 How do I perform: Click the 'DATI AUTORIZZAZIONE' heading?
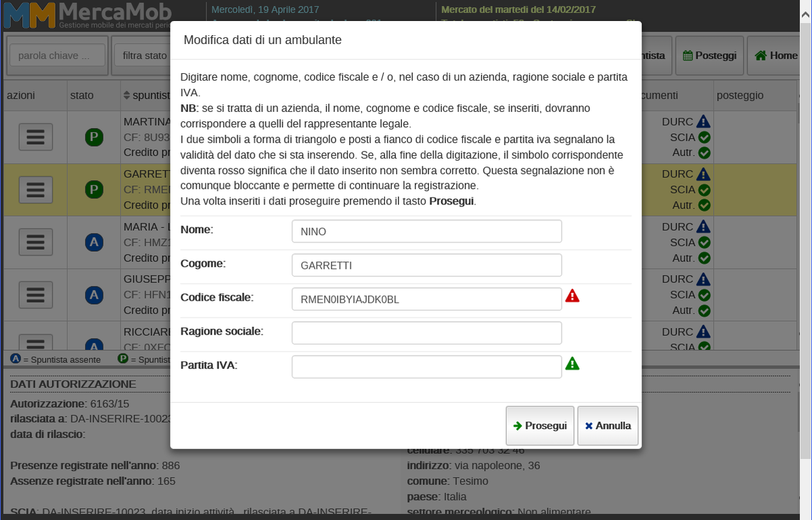73,385
